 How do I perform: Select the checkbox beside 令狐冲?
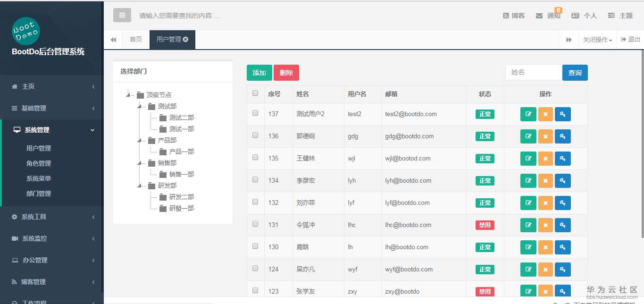255,225
